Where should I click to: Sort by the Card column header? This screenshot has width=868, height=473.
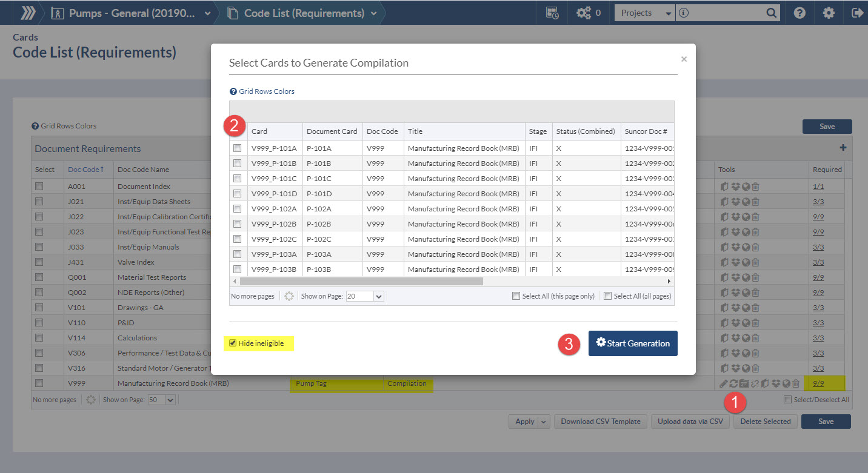click(275, 131)
